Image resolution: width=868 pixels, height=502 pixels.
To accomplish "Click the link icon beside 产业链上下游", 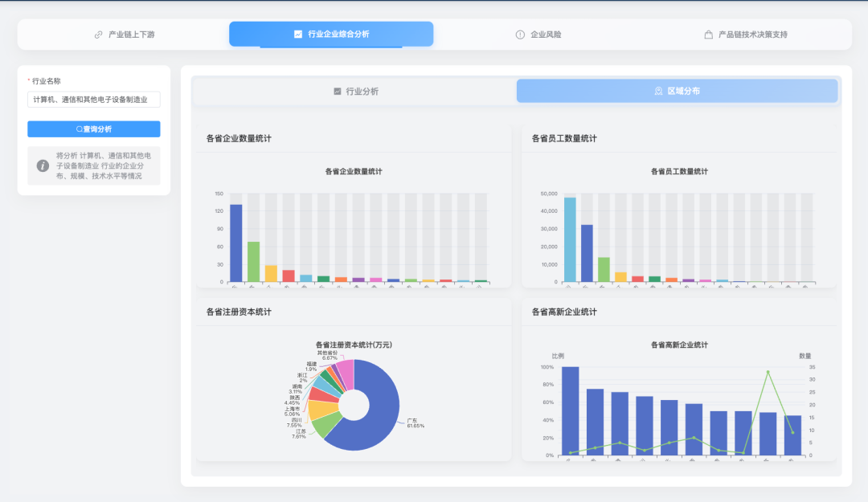I will click(x=99, y=35).
